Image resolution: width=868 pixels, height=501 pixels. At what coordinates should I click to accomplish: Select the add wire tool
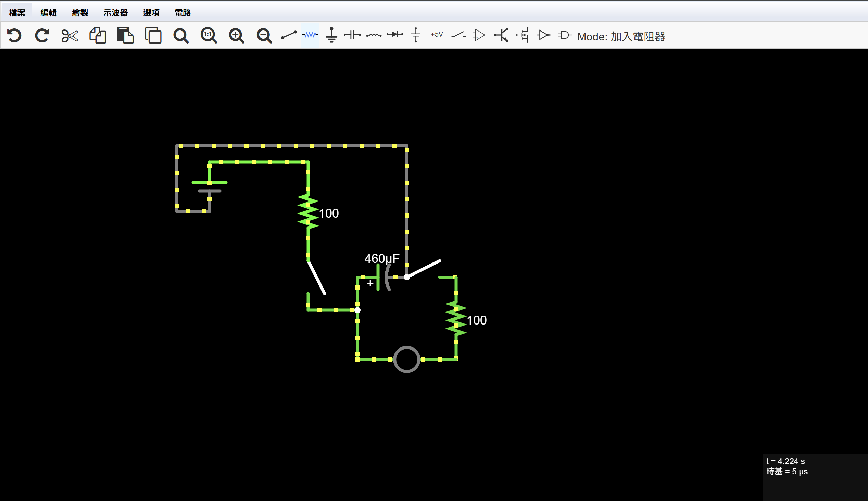(288, 35)
